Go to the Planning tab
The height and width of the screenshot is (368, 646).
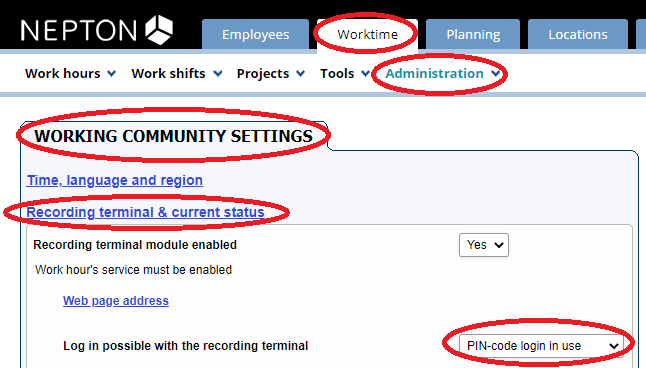pos(473,35)
